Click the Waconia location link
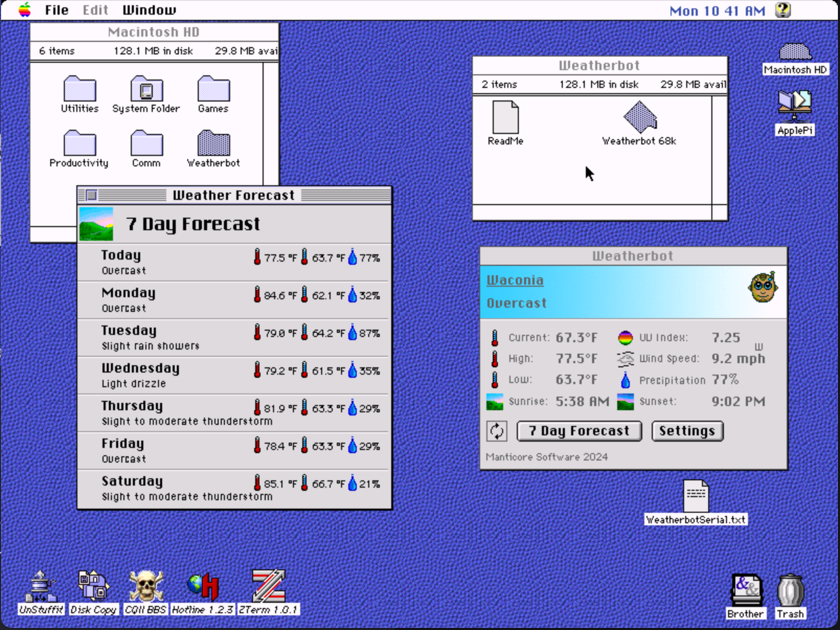 (515, 280)
